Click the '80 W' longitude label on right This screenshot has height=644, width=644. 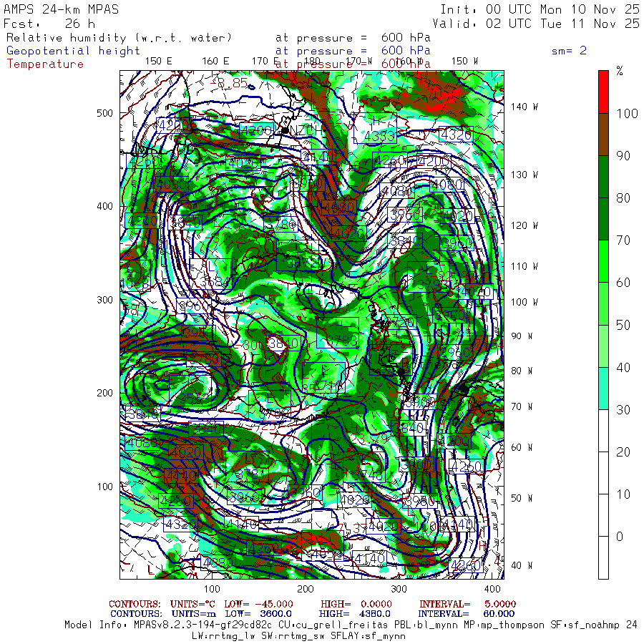coord(521,371)
